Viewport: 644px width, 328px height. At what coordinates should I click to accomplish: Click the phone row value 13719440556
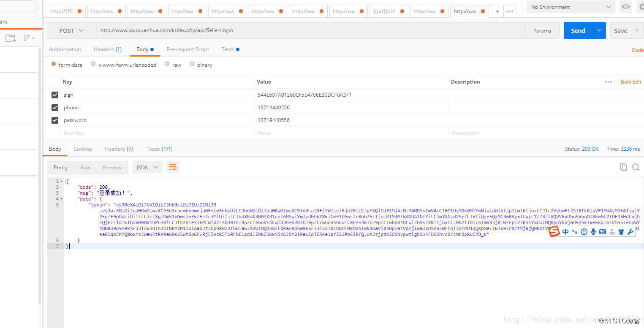(x=274, y=108)
